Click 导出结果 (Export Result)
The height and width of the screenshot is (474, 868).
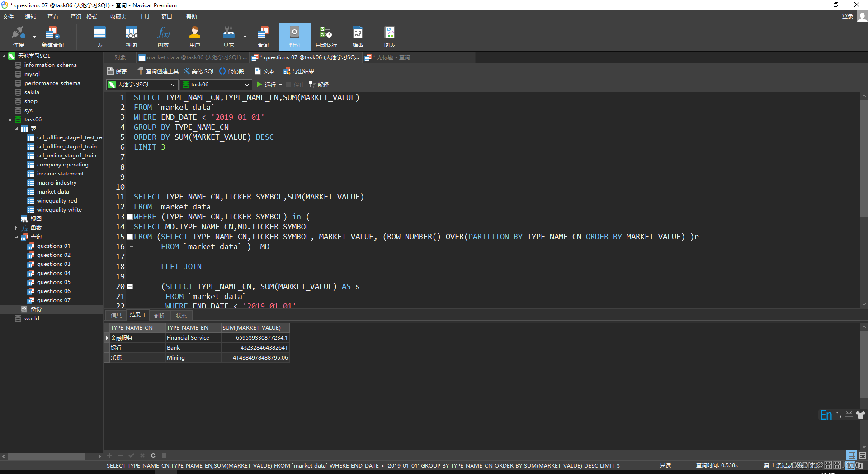(299, 71)
